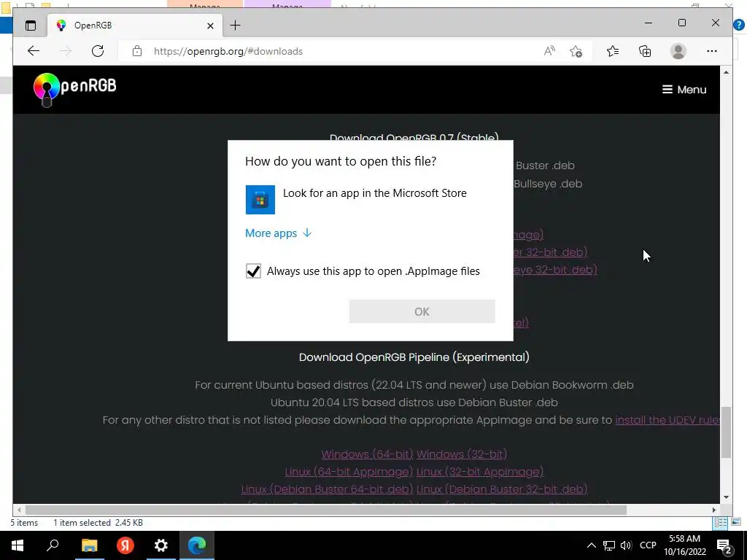The height and width of the screenshot is (560, 747).
Task: Uncheck Always use this app for .AppImage
Action: pos(253,271)
